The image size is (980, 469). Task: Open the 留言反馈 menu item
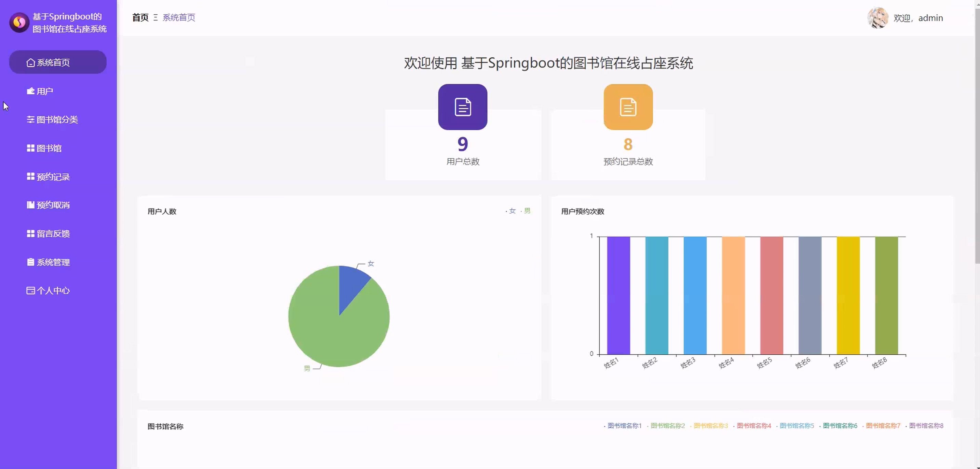click(x=53, y=234)
